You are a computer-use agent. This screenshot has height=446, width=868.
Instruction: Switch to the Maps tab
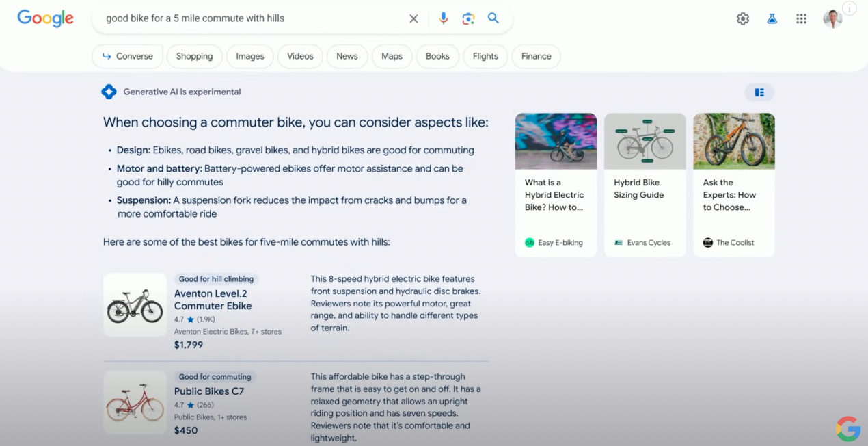(x=392, y=56)
